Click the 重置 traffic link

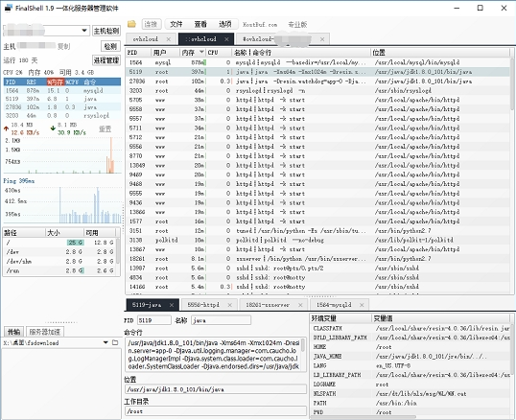coord(105,128)
